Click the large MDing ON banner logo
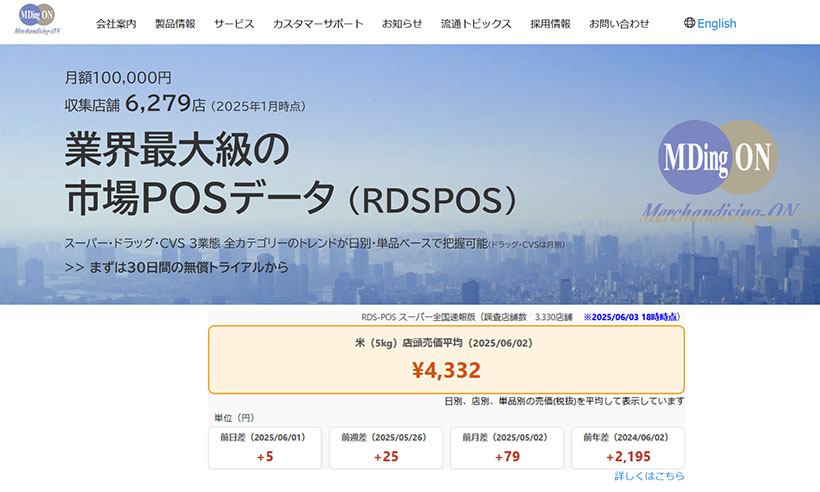This screenshot has width=820, height=492. point(718,171)
